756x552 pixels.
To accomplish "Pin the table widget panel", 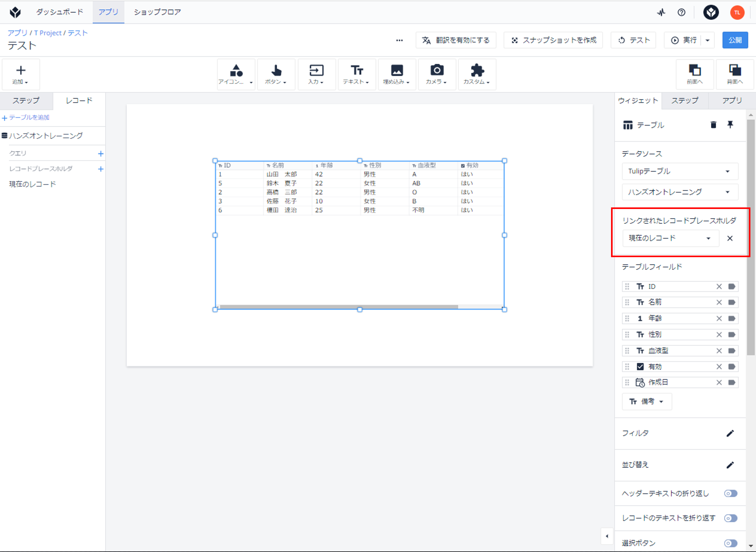I will coord(730,125).
